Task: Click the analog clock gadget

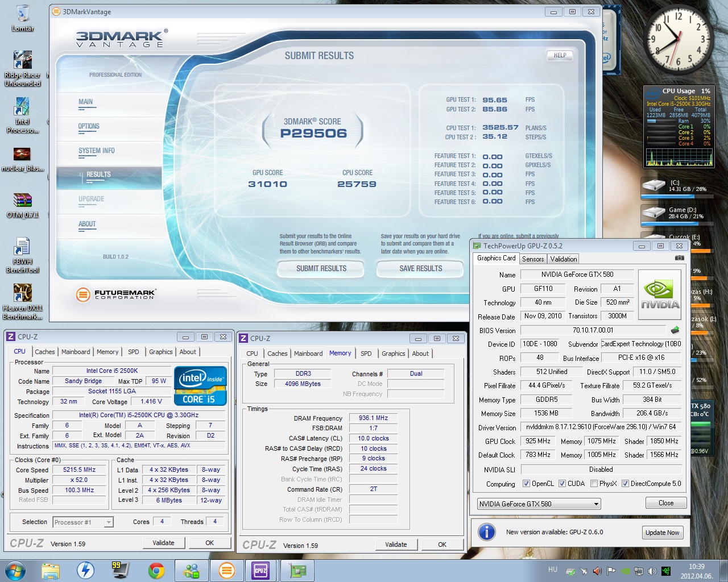Action: click(x=679, y=39)
